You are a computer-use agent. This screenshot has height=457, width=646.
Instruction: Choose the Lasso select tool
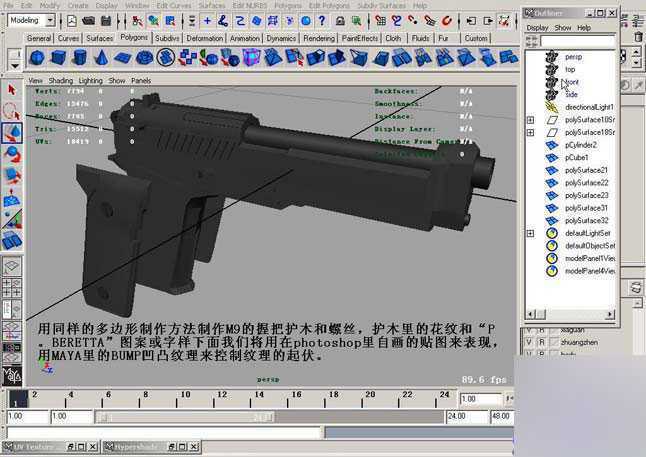[x=12, y=111]
